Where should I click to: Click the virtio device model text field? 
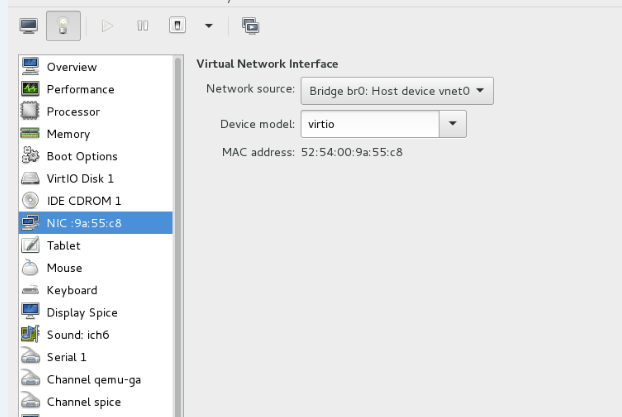point(370,124)
